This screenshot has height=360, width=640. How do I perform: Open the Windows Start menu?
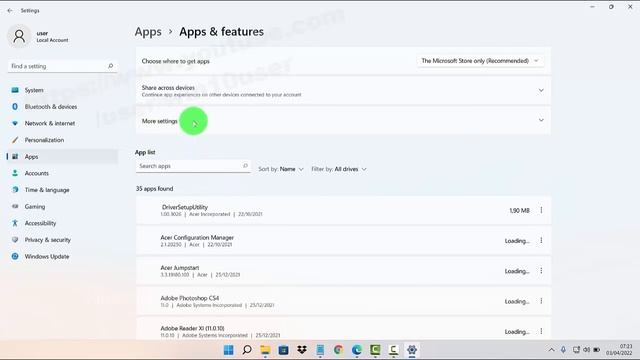pos(229,350)
